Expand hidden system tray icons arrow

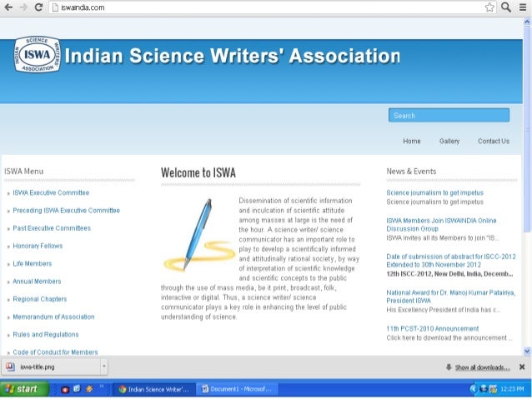[x=473, y=389]
